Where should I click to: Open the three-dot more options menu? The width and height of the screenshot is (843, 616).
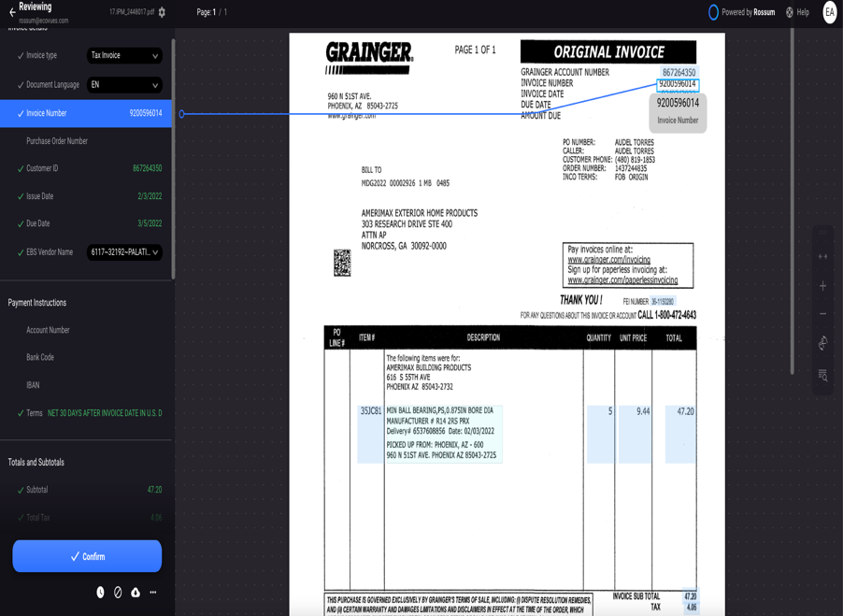point(153,592)
